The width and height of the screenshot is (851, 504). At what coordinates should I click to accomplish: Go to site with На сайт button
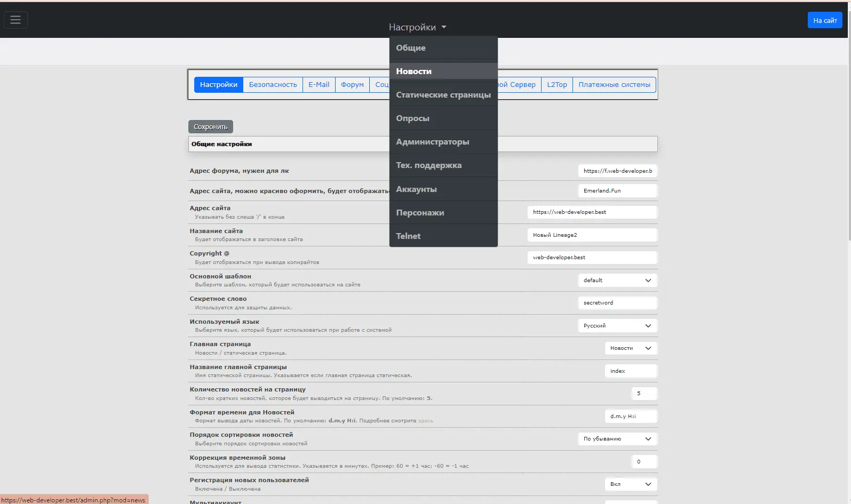[825, 20]
